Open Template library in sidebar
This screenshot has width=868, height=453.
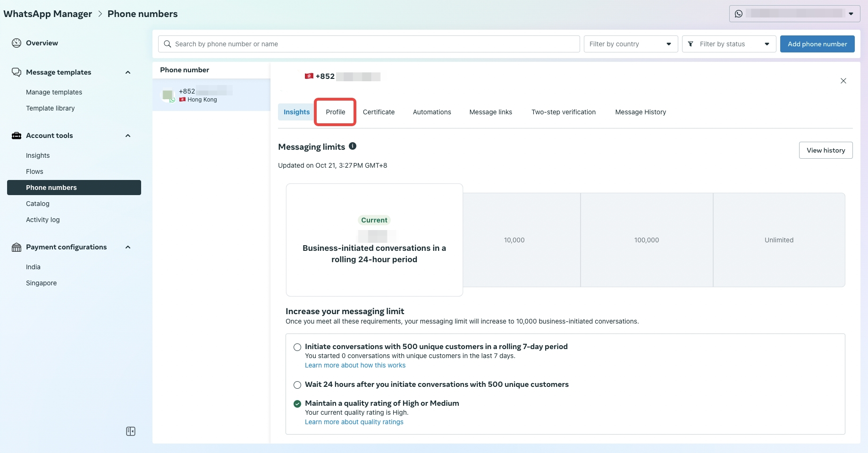50,108
